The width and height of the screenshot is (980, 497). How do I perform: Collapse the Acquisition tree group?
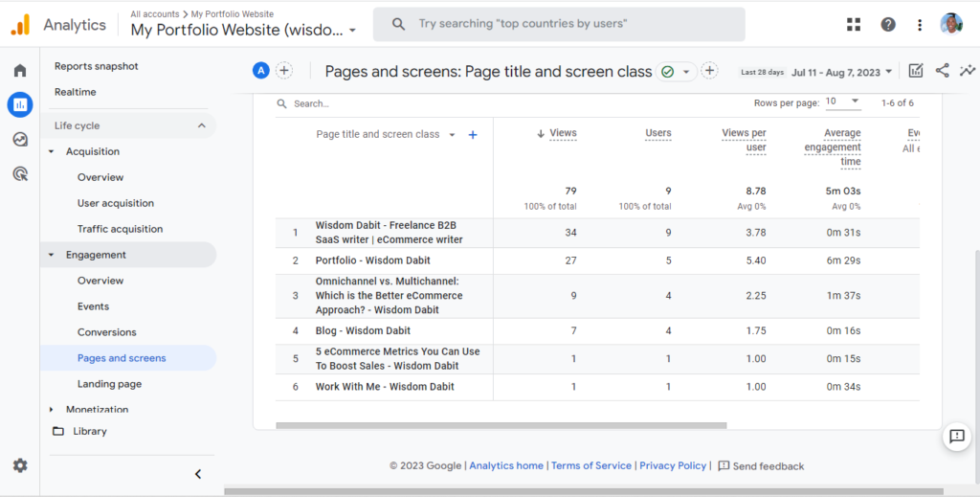click(x=52, y=151)
